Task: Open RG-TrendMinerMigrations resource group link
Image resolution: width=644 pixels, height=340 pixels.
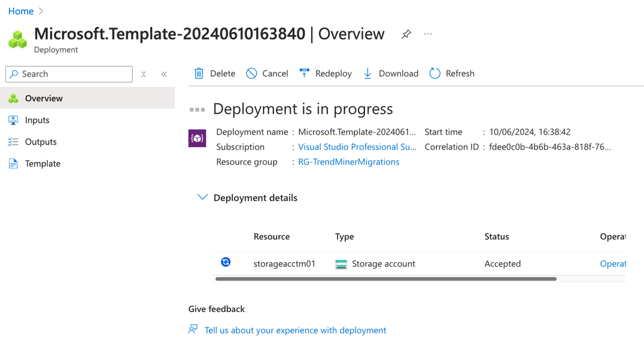Action: [348, 162]
